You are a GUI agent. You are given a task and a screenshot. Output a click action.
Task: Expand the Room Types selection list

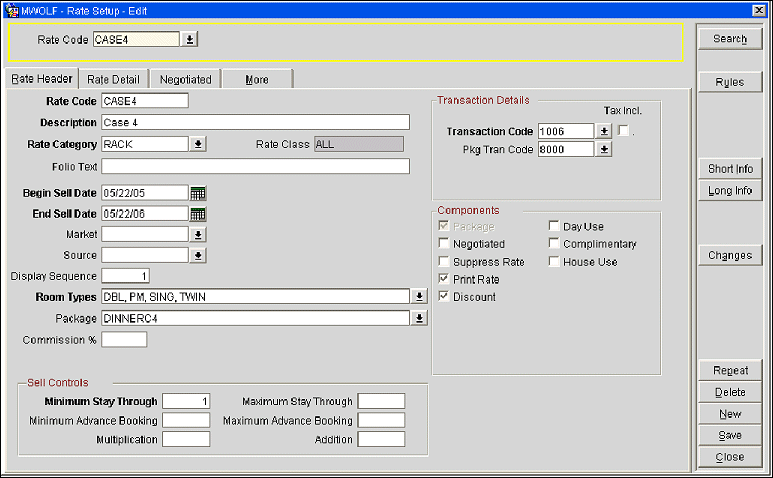point(419,297)
